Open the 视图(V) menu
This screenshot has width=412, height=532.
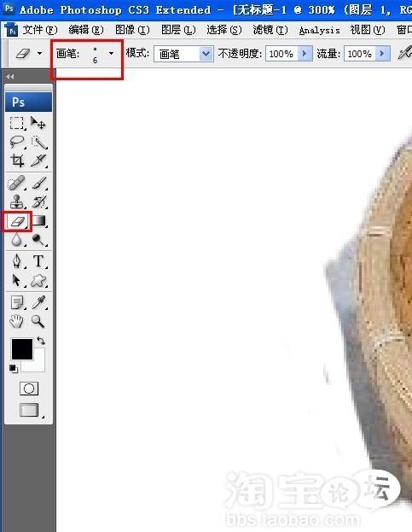tap(368, 30)
